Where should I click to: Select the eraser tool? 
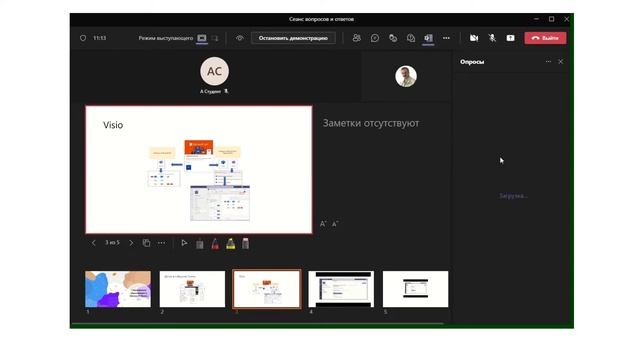pyautogui.click(x=245, y=244)
